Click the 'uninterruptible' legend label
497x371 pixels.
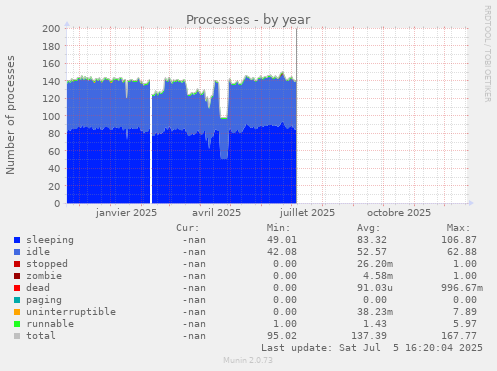pyautogui.click(x=71, y=312)
